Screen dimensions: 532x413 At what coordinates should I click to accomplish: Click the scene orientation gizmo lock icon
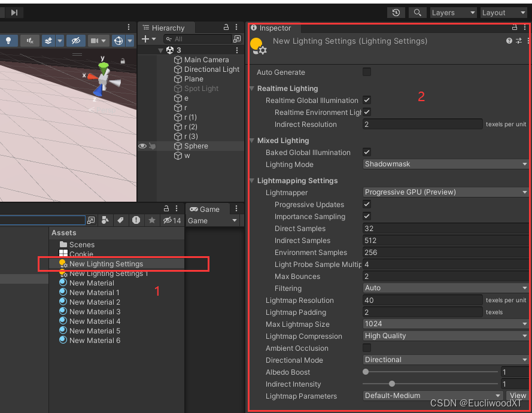pyautogui.click(x=123, y=61)
